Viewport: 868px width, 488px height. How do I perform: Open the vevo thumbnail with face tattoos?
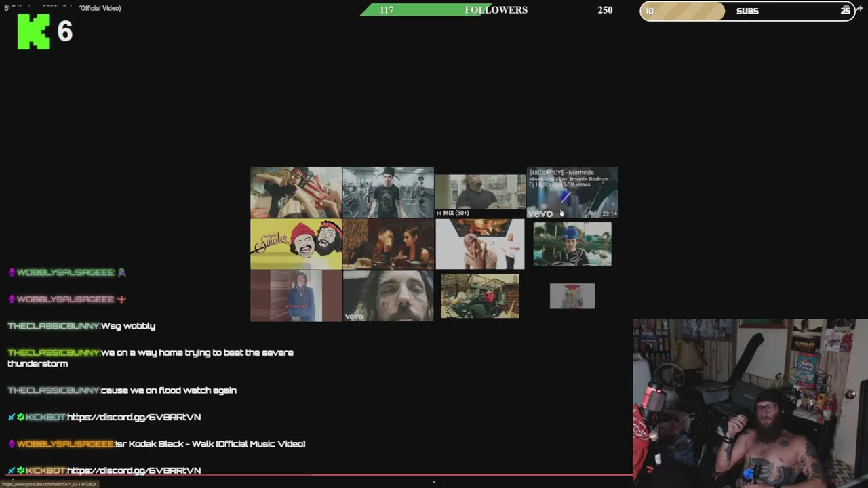[x=388, y=296]
